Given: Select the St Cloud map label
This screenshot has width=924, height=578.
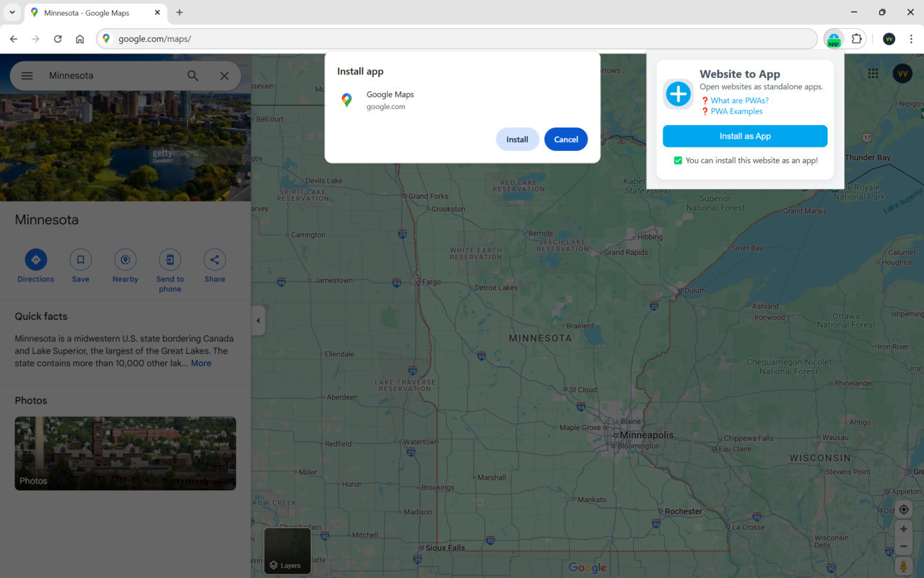Looking at the screenshot, I should pos(583,389).
